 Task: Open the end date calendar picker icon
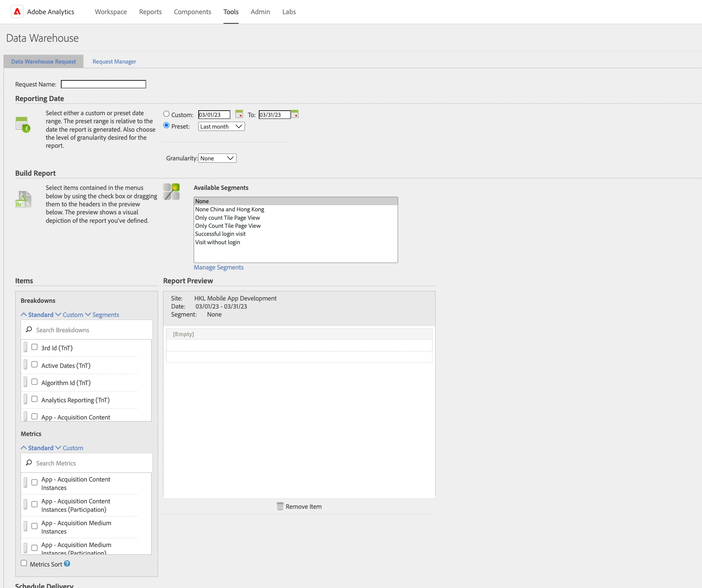(295, 114)
